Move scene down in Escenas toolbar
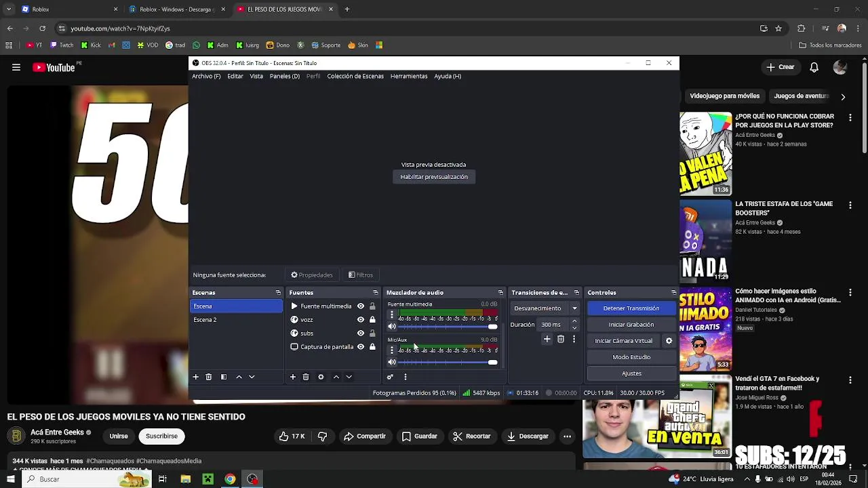Screen dimensions: 868x488 point(252,377)
